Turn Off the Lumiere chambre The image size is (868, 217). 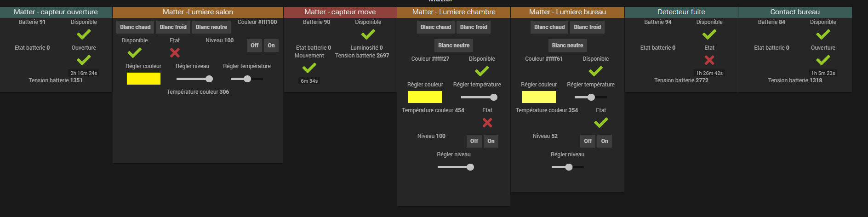pos(474,141)
